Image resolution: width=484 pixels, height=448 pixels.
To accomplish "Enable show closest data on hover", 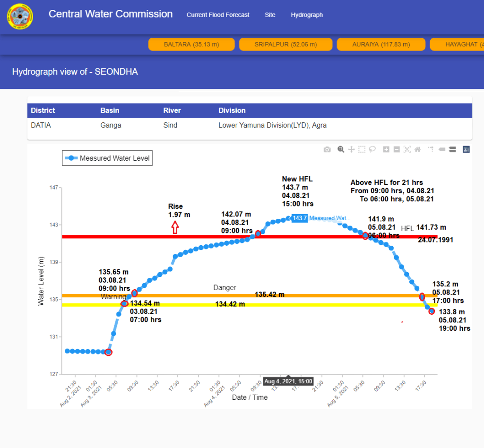I will click(441, 149).
